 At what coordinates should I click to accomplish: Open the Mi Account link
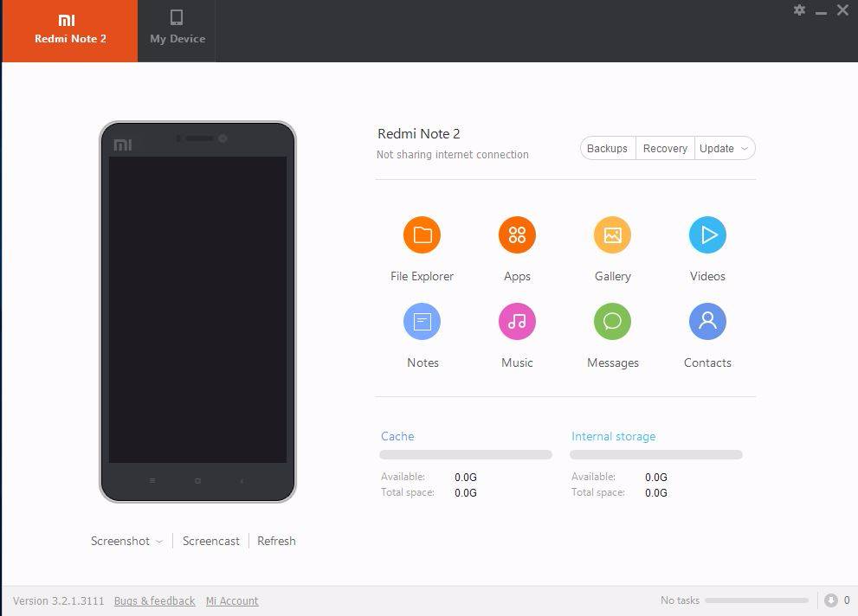pyautogui.click(x=232, y=600)
